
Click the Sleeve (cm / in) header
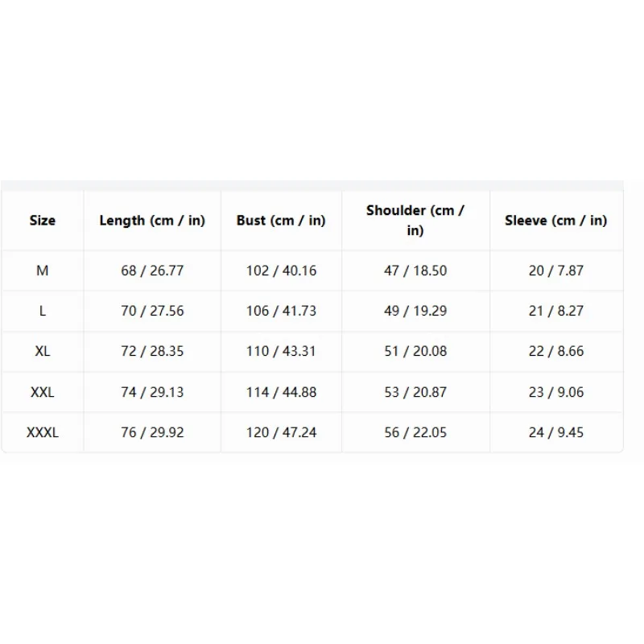556,221
